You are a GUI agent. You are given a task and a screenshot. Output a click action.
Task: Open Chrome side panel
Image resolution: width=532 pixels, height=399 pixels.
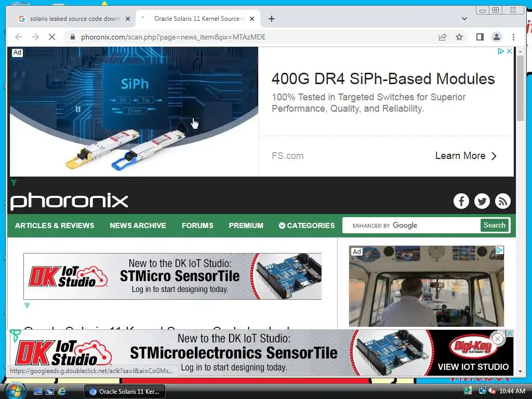480,37
